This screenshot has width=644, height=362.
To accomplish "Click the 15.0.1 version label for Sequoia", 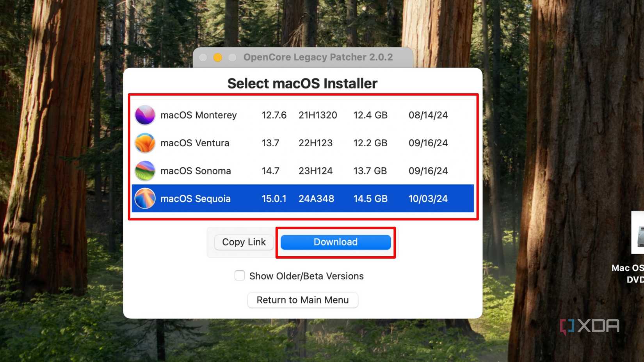I will click(x=274, y=199).
